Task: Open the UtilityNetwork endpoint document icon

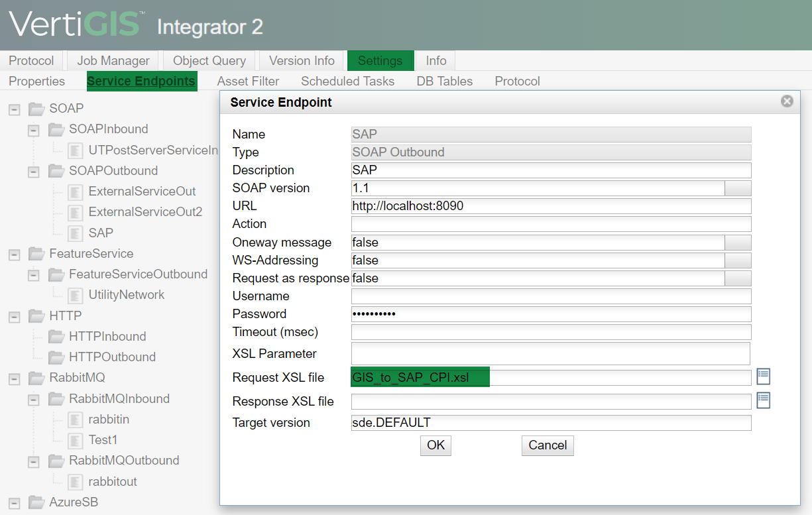Action: (76, 295)
